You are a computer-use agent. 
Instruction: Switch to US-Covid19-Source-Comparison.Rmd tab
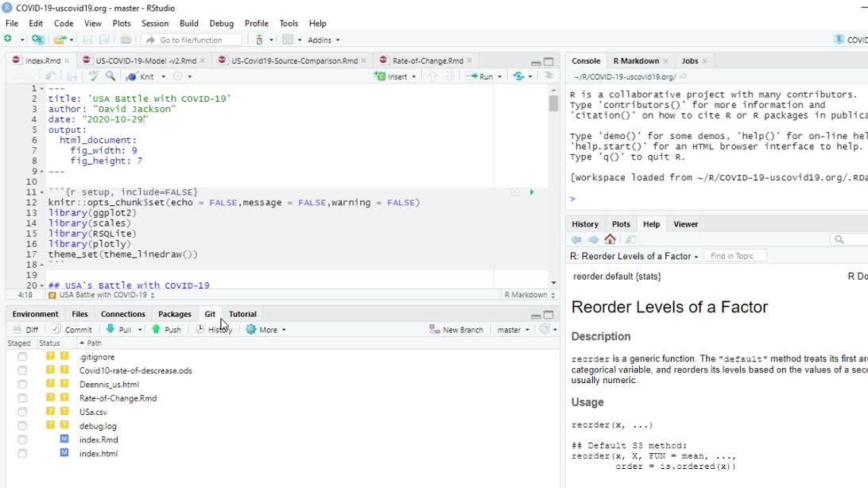(x=294, y=61)
